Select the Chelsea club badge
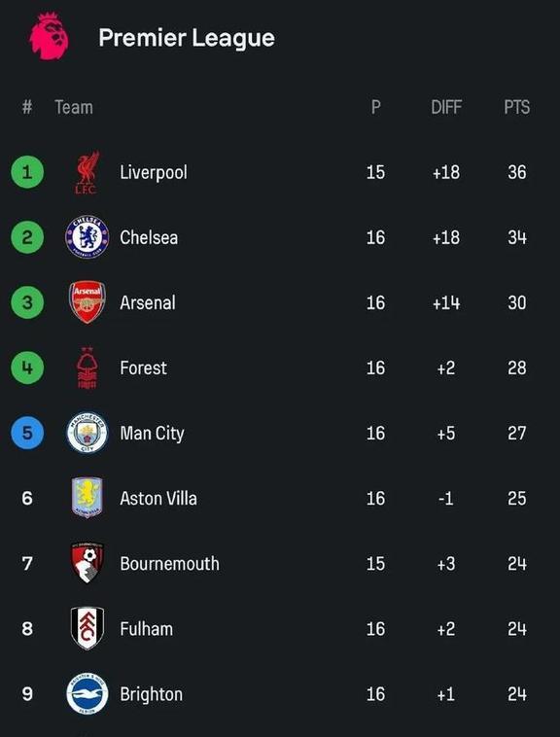 pyautogui.click(x=87, y=237)
